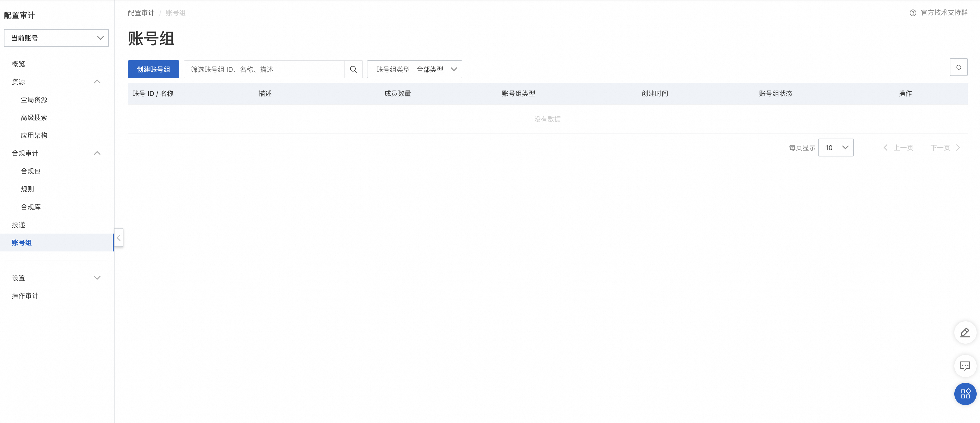This screenshot has width=980, height=423.
Task: Click the refresh icon button
Action: coord(958,67)
